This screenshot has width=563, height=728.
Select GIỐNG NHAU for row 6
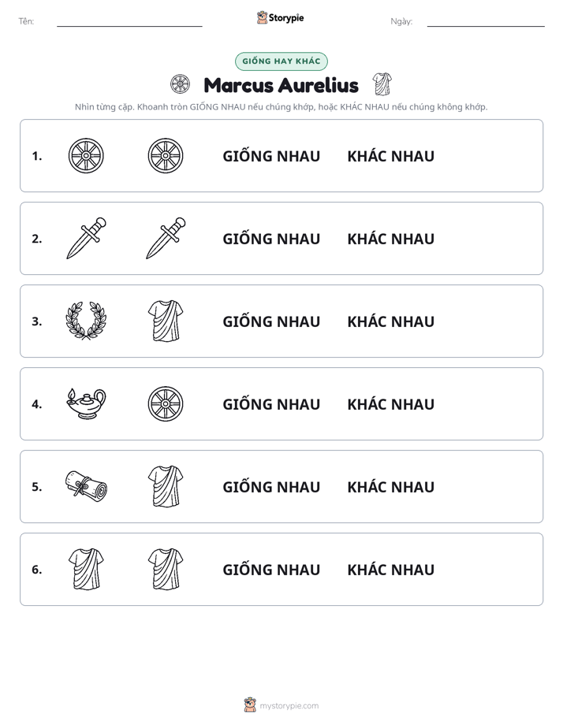point(271,570)
